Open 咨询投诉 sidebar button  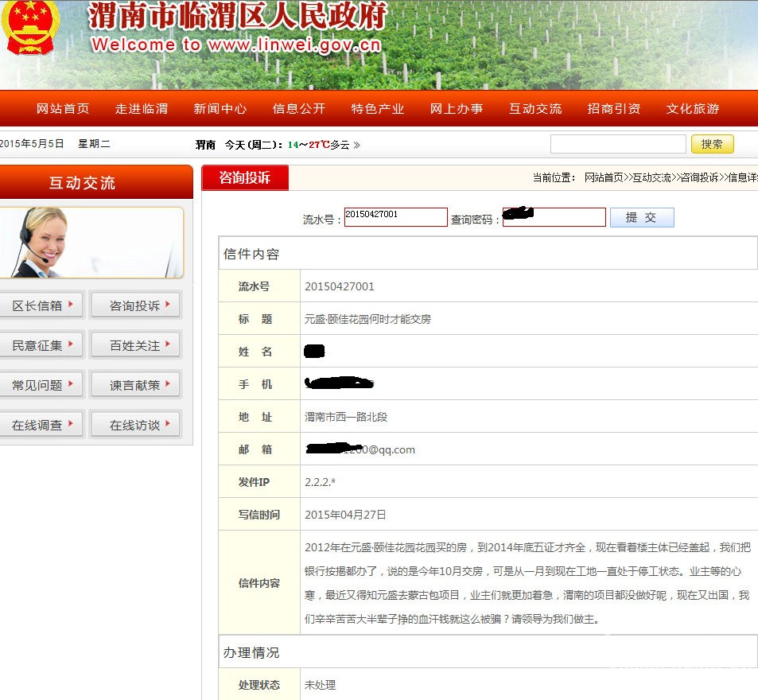point(136,305)
